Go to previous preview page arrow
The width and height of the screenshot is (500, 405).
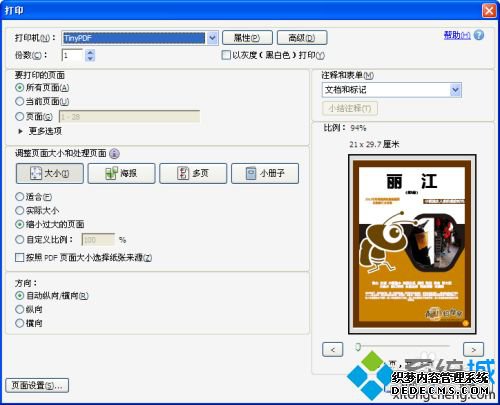tap(333, 349)
